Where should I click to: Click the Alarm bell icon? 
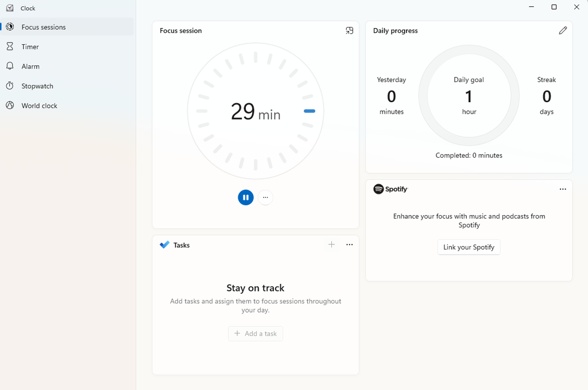10,66
